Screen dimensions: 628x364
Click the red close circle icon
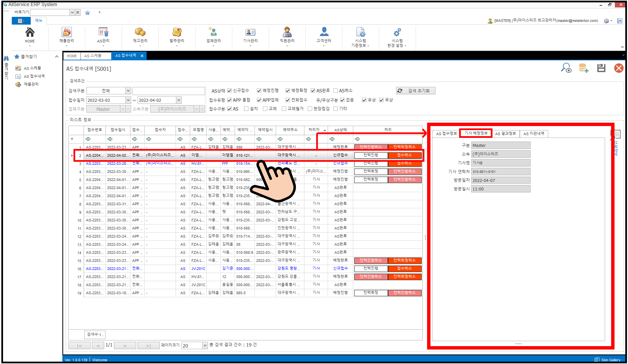pyautogui.click(x=619, y=68)
